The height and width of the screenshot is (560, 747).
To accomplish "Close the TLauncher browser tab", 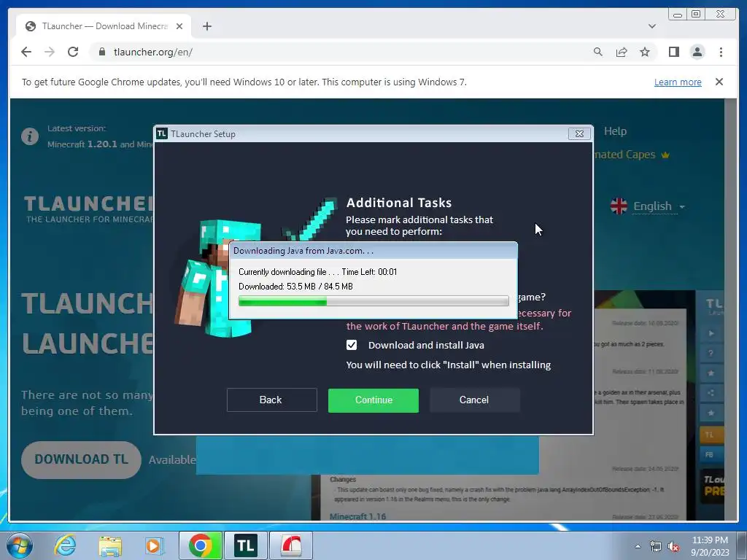I will [x=179, y=26].
